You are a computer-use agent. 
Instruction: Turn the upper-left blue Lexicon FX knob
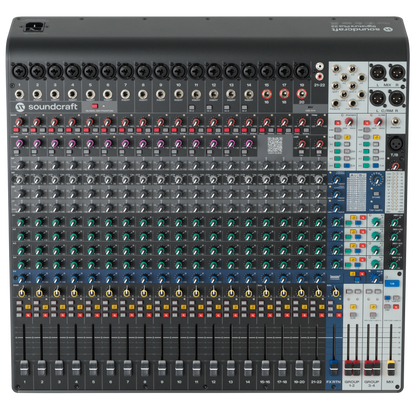coord(338,180)
